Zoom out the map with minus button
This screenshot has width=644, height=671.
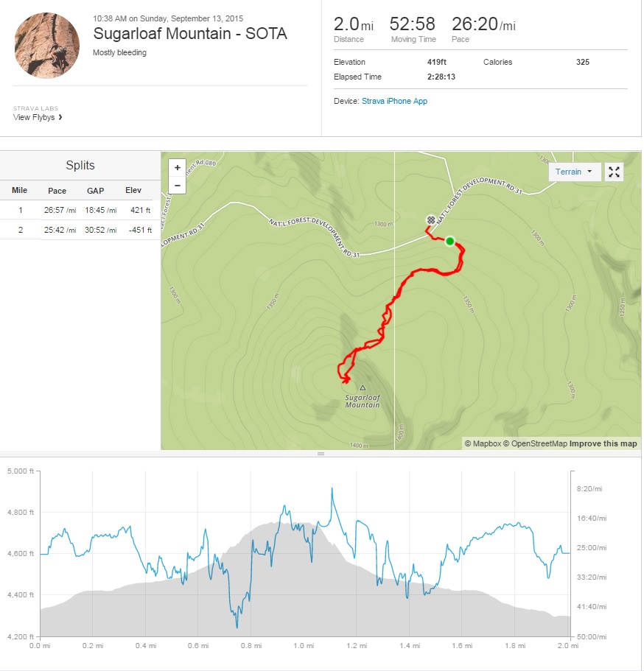[x=178, y=184]
